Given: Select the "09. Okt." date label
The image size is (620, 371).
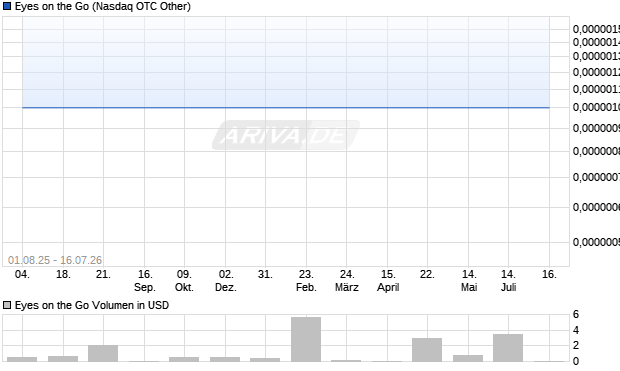Looking at the screenshot, I should 184,280.
